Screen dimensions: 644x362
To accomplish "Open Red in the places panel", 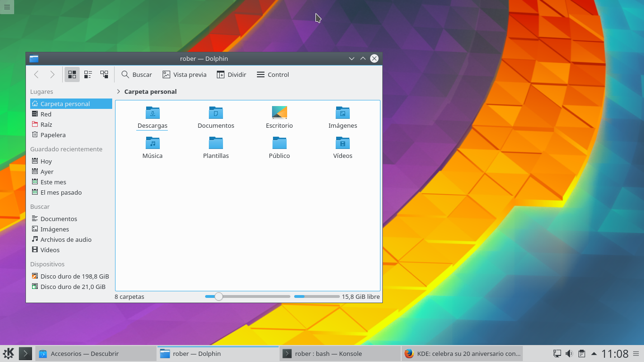I will pos(71,114).
